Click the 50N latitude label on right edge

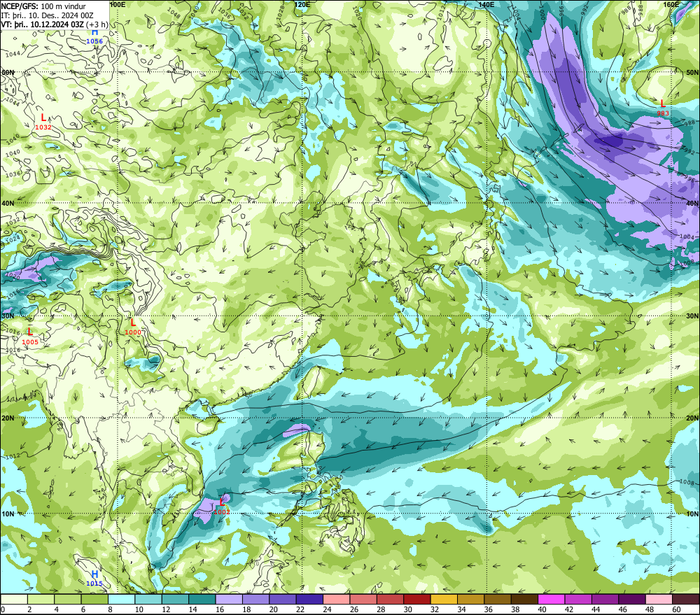coord(692,72)
